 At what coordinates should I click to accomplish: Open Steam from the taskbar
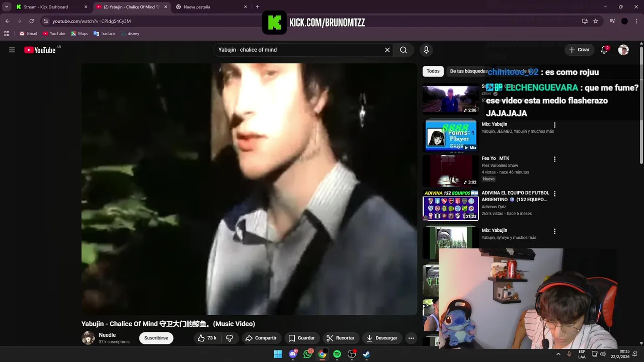pyautogui.click(x=366, y=354)
